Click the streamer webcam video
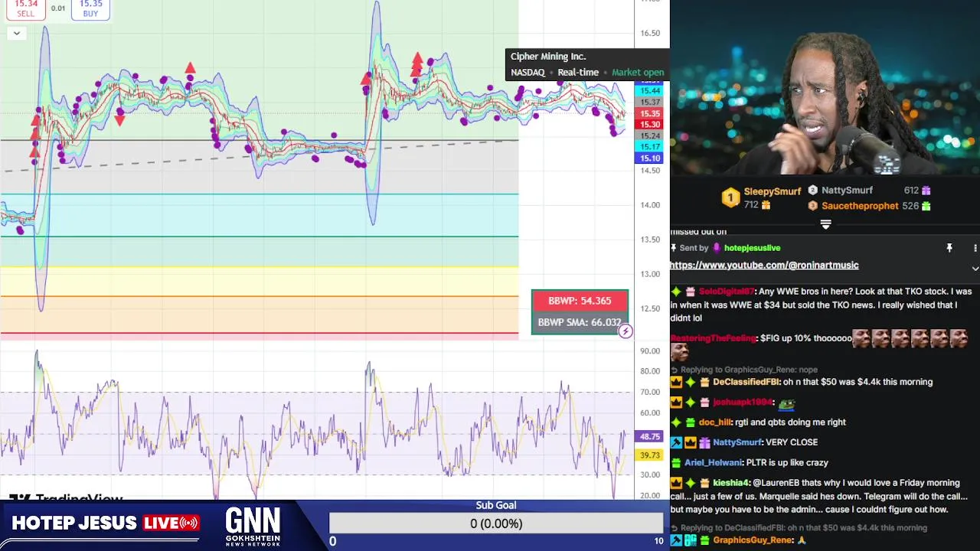The image size is (980, 551). tap(825, 88)
